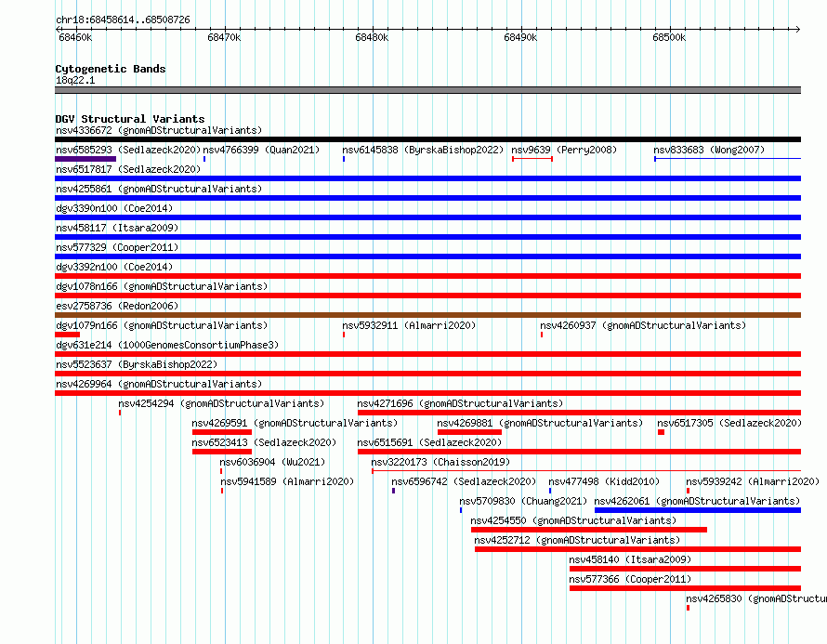Click the 68460k ruler tick label

(75, 37)
